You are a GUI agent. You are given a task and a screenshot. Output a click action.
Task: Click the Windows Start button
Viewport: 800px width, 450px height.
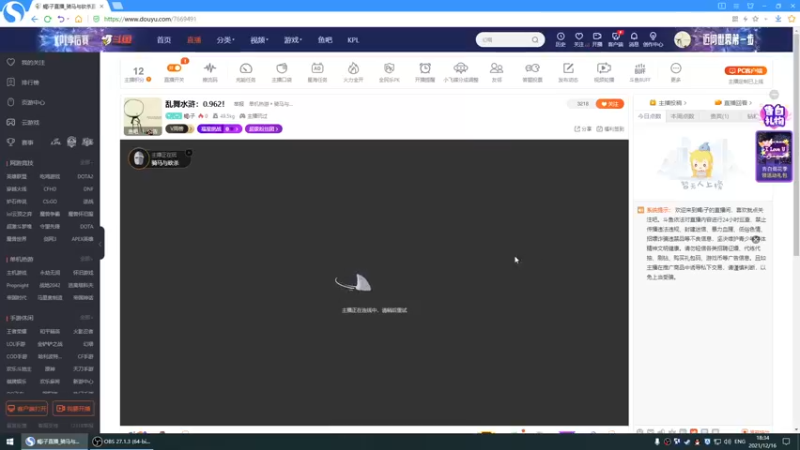coord(10,441)
